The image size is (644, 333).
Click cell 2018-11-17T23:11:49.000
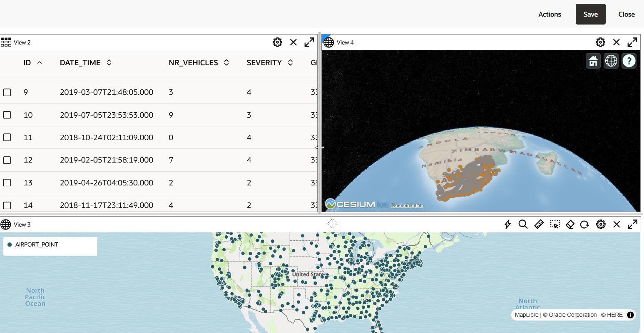point(107,205)
